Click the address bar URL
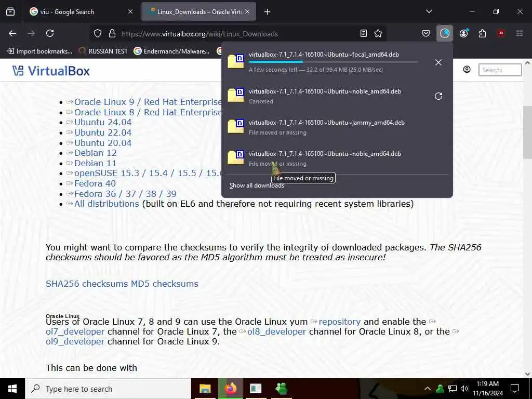The height and width of the screenshot is (399, 532). (199, 34)
